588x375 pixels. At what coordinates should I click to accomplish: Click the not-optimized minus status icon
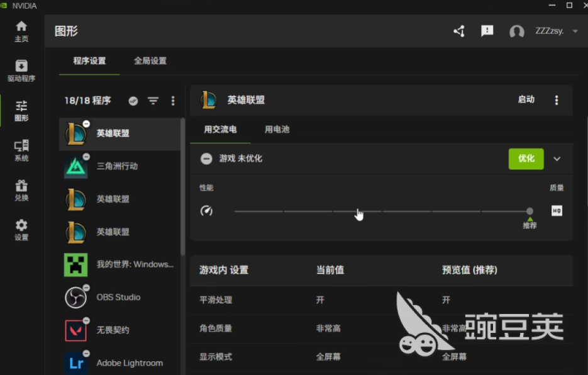pos(206,159)
